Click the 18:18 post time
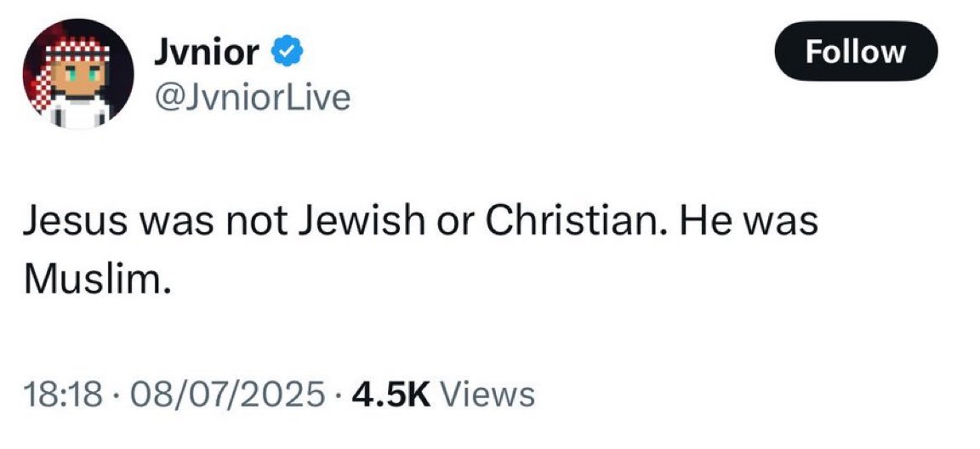The height and width of the screenshot is (449, 980). [x=62, y=395]
